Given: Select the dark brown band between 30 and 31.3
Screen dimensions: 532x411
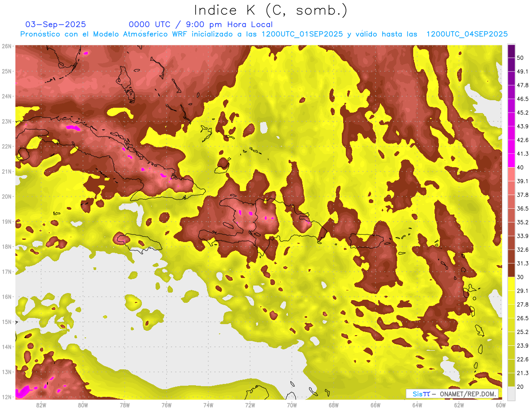Looking at the screenshot, I should point(511,270).
